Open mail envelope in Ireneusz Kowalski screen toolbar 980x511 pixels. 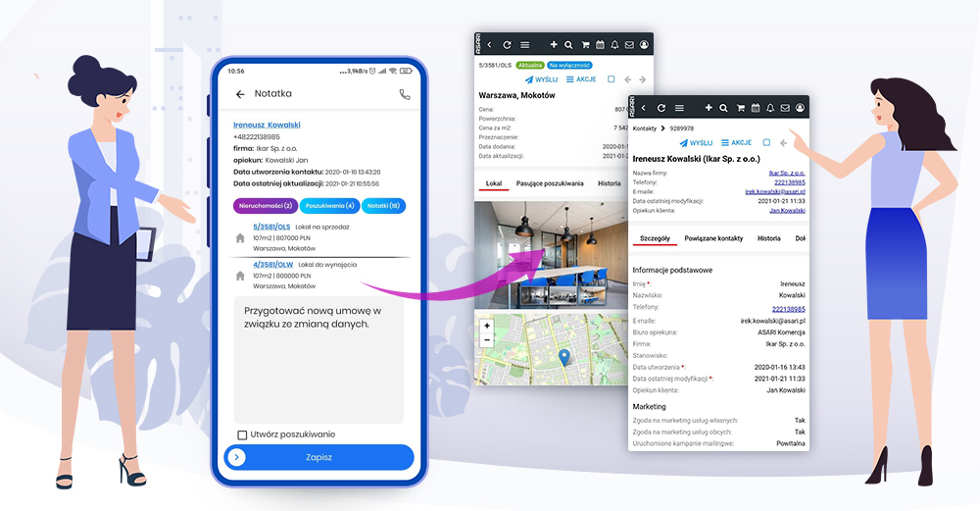point(785,108)
